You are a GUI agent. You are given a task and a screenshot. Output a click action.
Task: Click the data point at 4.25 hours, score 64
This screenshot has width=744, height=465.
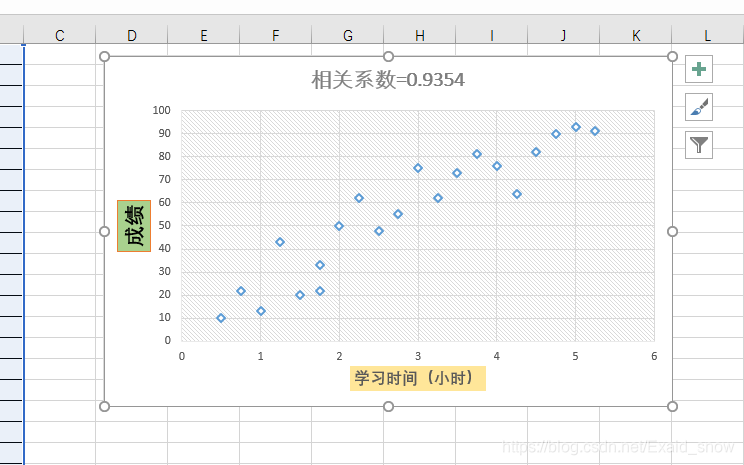coord(517,194)
